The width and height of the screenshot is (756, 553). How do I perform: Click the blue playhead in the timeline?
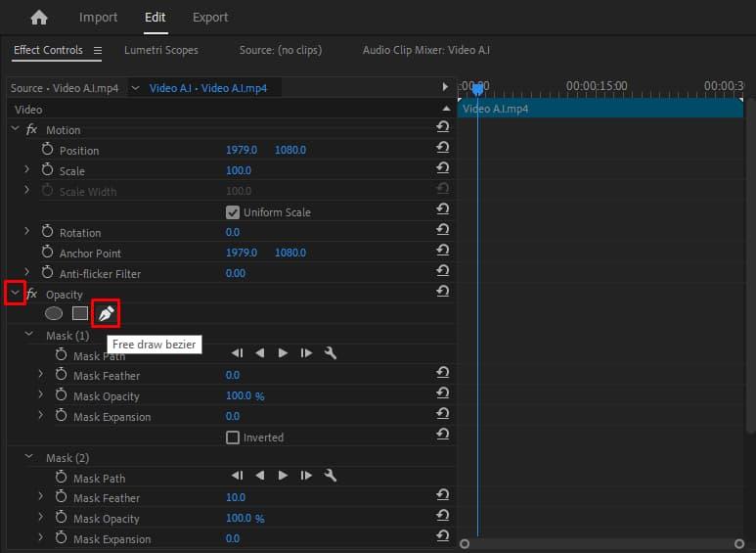477,89
